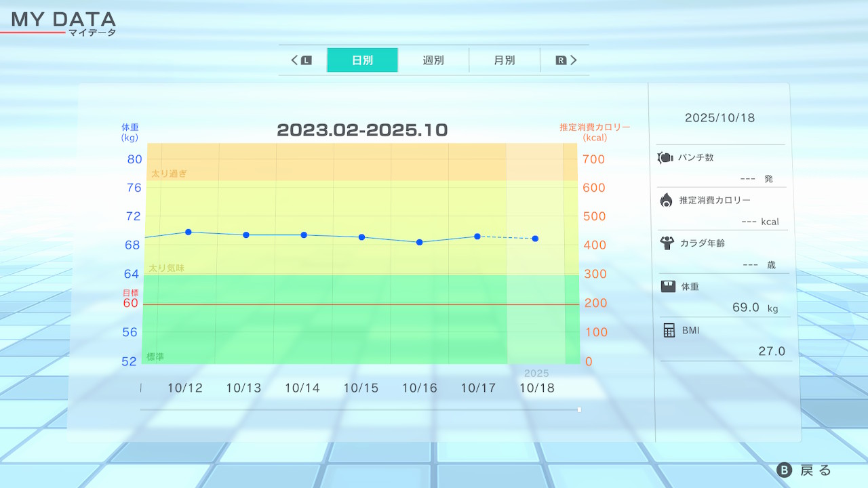Open the 月別 monthly tab
868x488 pixels.
tap(504, 60)
